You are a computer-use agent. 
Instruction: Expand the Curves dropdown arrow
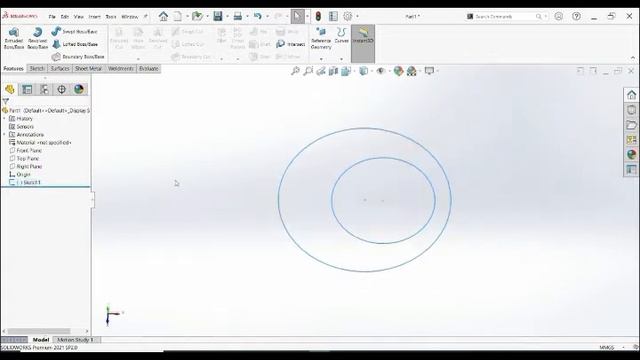pos(342,59)
